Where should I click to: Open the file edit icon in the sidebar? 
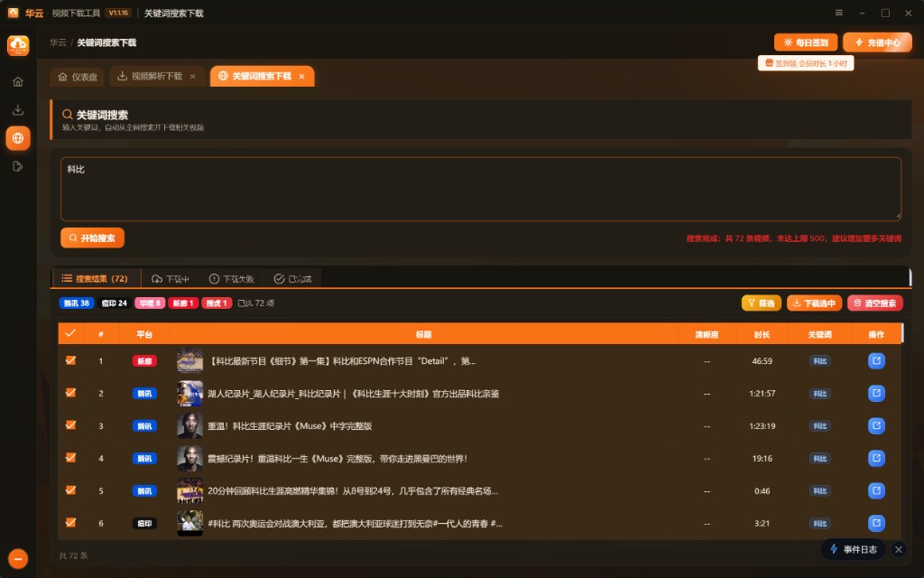(18, 166)
